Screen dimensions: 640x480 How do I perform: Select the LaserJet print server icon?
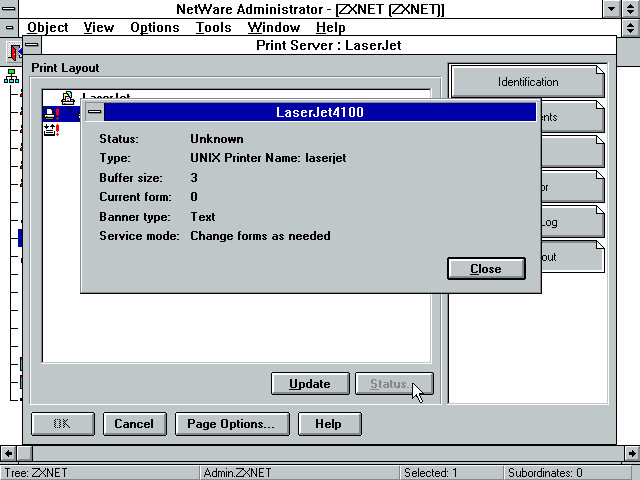point(68,97)
